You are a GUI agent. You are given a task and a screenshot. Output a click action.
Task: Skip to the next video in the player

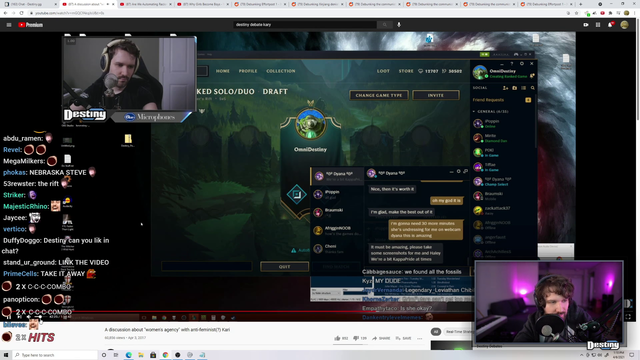coord(19,317)
